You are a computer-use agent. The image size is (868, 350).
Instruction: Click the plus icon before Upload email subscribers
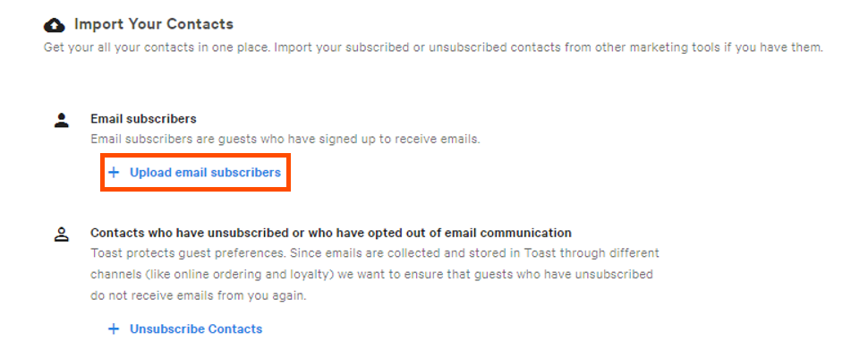pyautogui.click(x=114, y=173)
